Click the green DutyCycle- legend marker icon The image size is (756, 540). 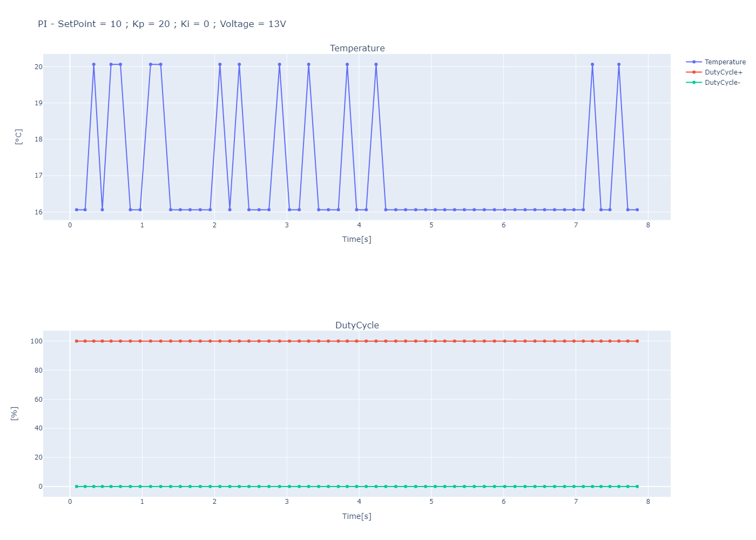coord(693,82)
